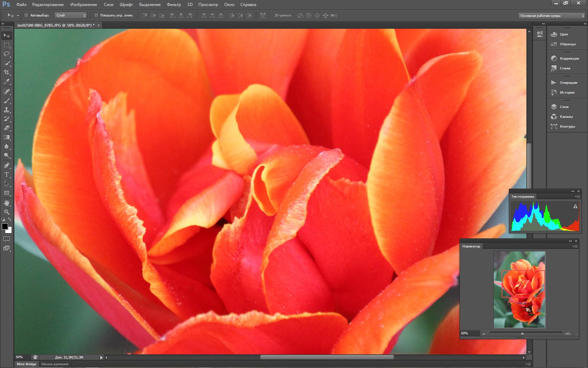Enable the Автовыбор checkbox
Image resolution: width=588 pixels, height=368 pixels.
point(26,15)
